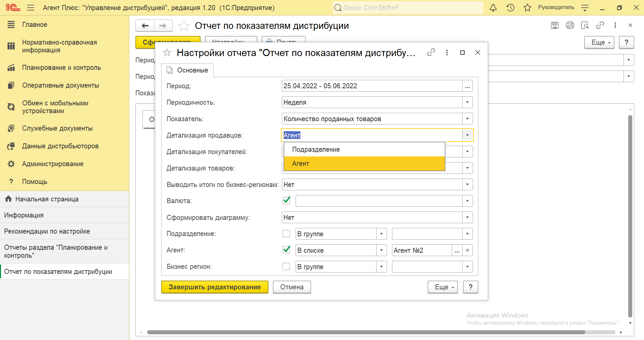Open Агент №2 selection ellipsis button
This screenshot has width=644, height=340.
(457, 250)
